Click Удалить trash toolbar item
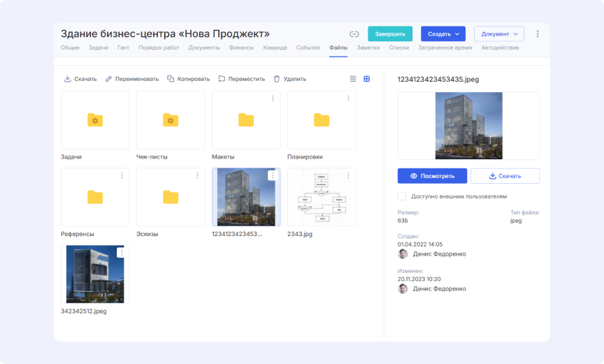The width and height of the screenshot is (604, 364). coord(289,79)
